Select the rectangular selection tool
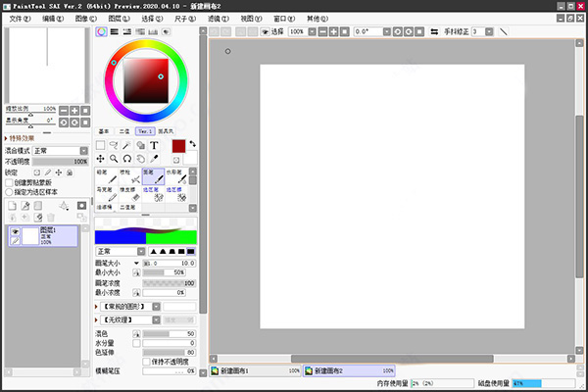Viewport: 588px width, 392px height. coord(100,145)
